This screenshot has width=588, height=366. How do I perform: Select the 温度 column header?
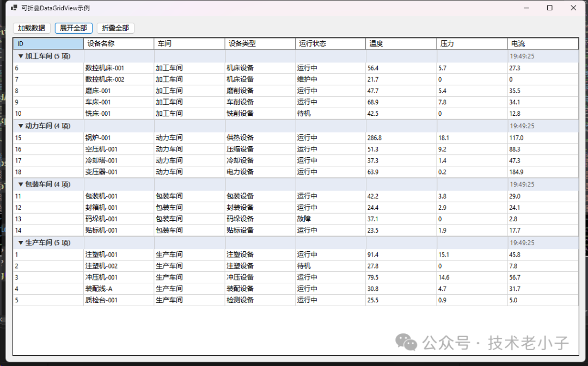pos(401,44)
